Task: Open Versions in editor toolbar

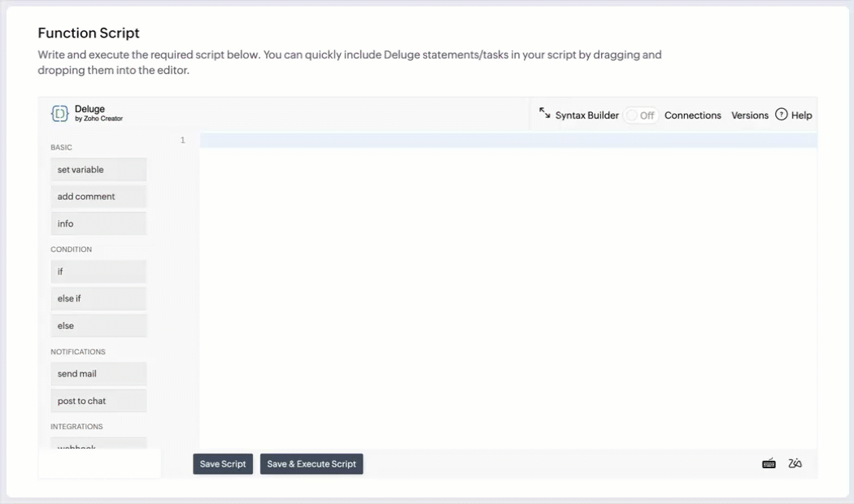Action: [749, 115]
